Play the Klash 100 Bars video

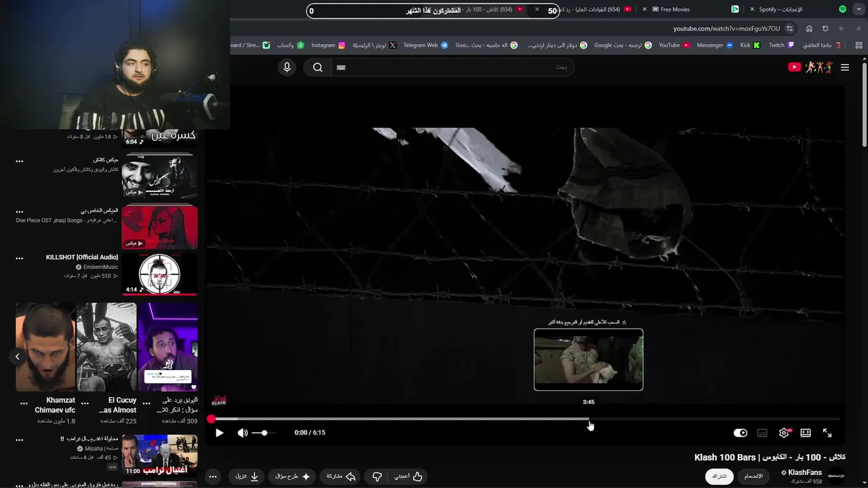pos(219,432)
